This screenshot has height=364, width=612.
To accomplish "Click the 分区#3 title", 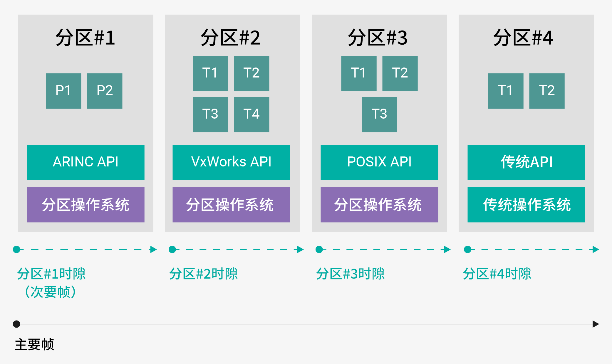I will tap(378, 38).
